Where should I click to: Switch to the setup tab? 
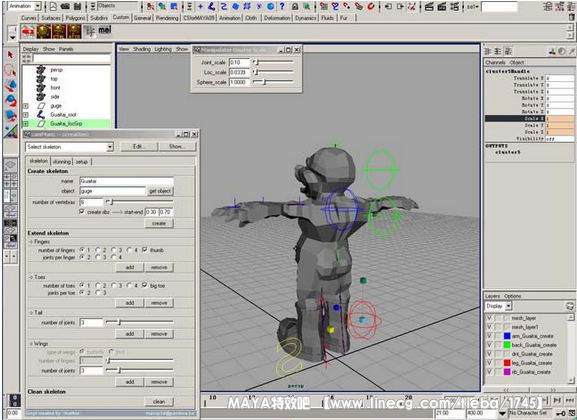pos(82,162)
